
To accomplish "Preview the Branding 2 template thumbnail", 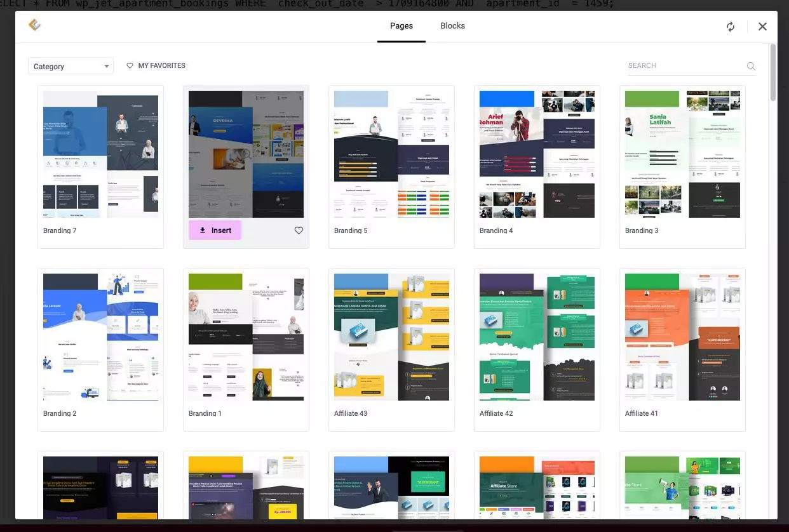I will coord(100,337).
